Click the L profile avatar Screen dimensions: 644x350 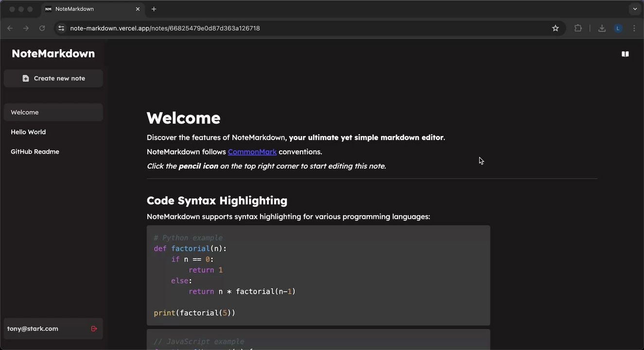(618, 28)
